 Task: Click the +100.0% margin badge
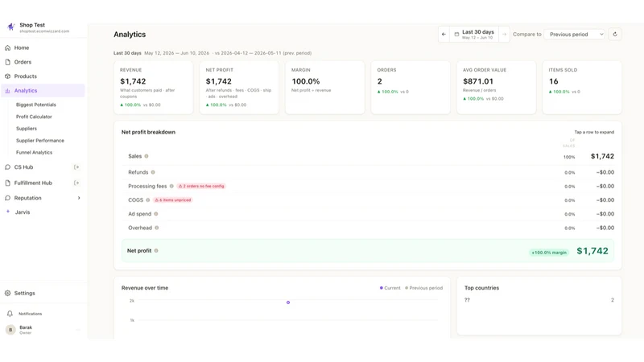coord(549,253)
